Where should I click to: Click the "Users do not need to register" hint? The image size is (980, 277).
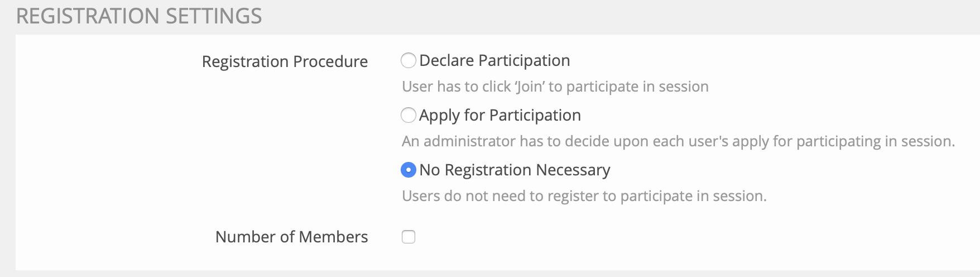pyautogui.click(x=584, y=196)
